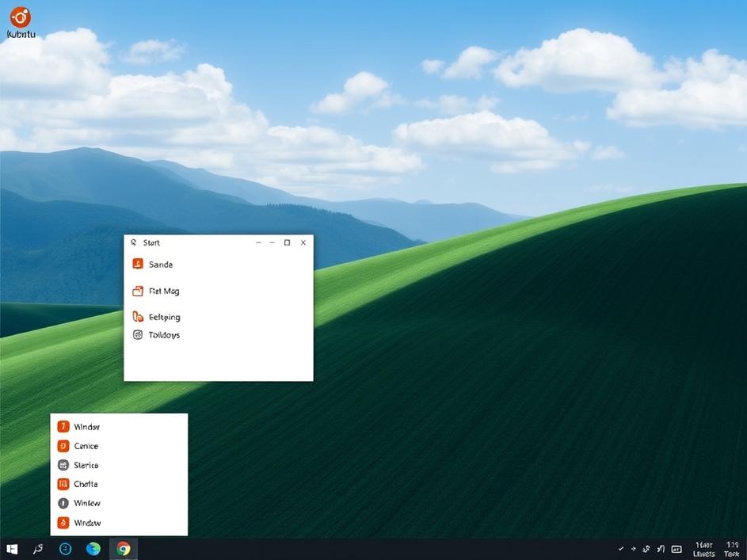The height and width of the screenshot is (560, 747).
Task: Expand the hidden tray icons chevron
Action: coord(620,549)
